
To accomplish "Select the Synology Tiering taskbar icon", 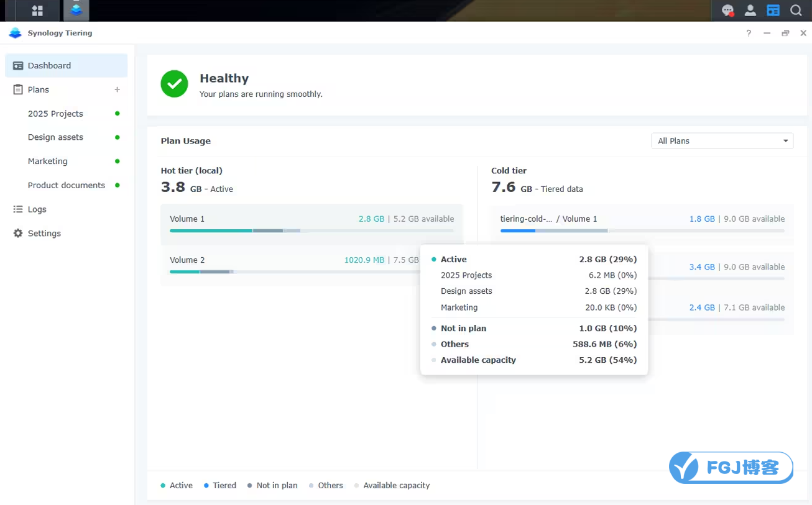I will point(76,10).
